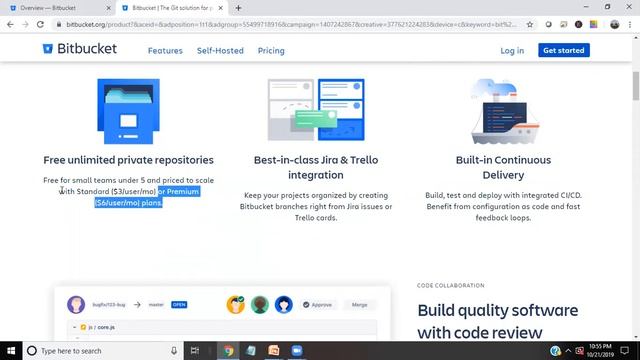Open the Chrome three-dot menu

(x=630, y=24)
